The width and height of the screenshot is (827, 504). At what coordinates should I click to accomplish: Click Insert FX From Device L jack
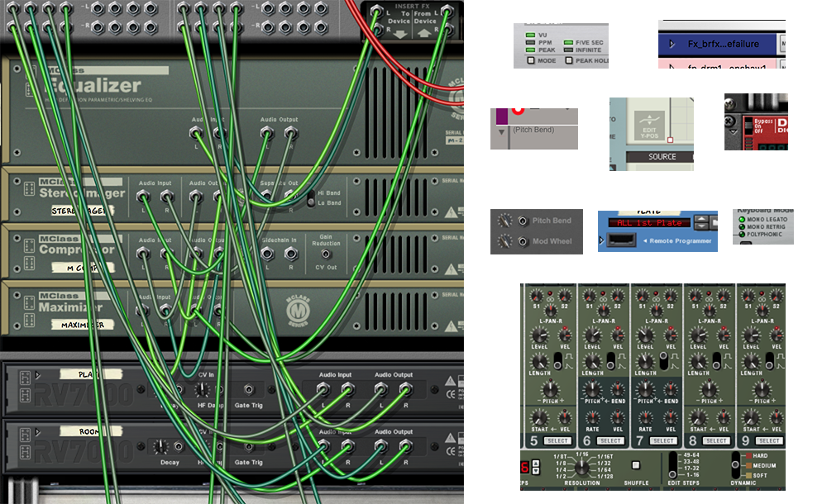pos(447,11)
